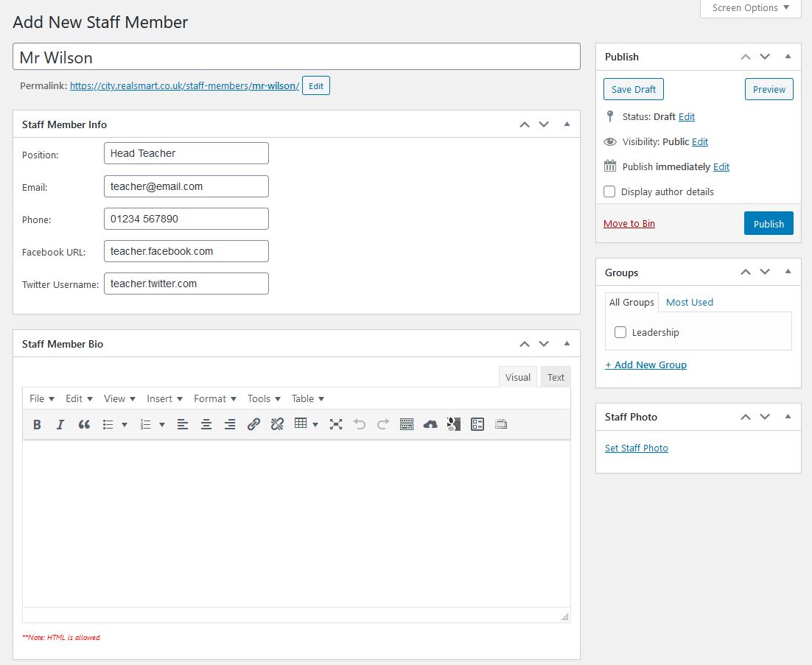Image resolution: width=812 pixels, height=665 pixels.
Task: Center align text in bio editor
Action: tap(206, 424)
